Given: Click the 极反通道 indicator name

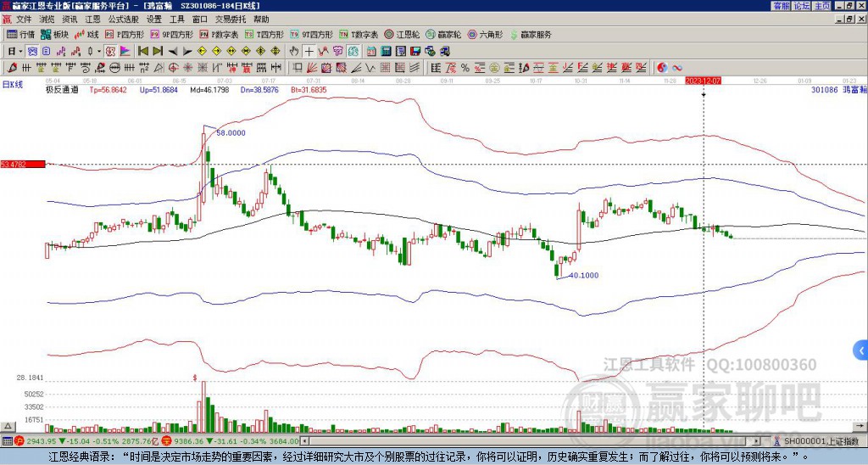Looking at the screenshot, I should point(62,90).
